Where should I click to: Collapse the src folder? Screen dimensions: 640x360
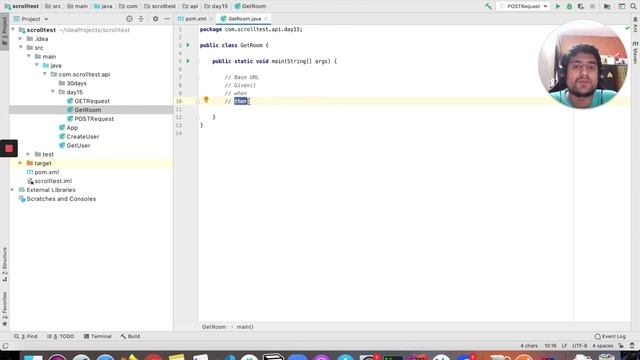[x=21, y=48]
